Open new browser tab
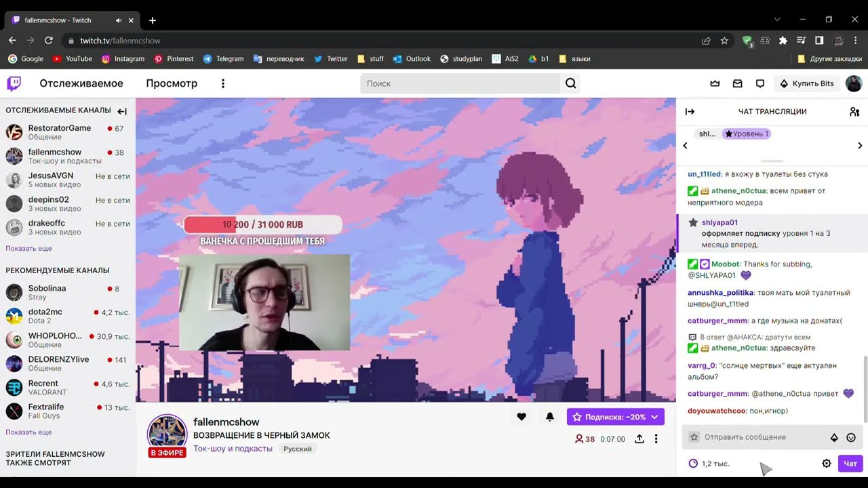Screen dimensions: 868x488 click(153, 20)
